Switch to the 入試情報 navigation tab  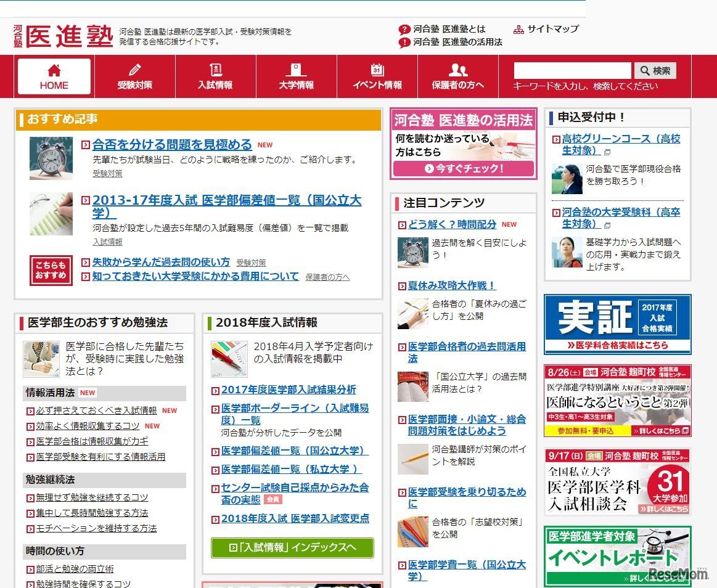[x=215, y=76]
